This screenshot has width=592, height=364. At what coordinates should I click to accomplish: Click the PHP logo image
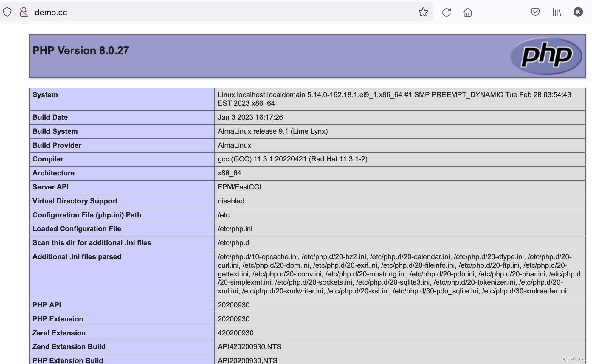click(546, 56)
